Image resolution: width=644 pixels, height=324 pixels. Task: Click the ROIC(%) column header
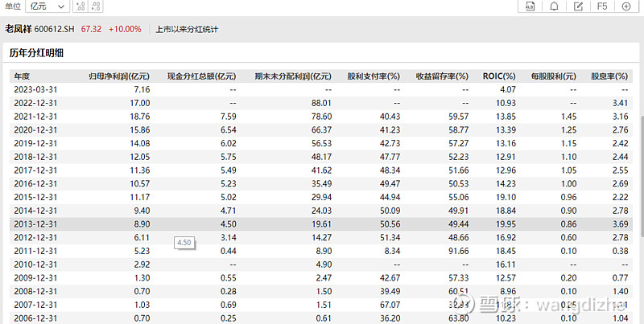pyautogui.click(x=499, y=76)
